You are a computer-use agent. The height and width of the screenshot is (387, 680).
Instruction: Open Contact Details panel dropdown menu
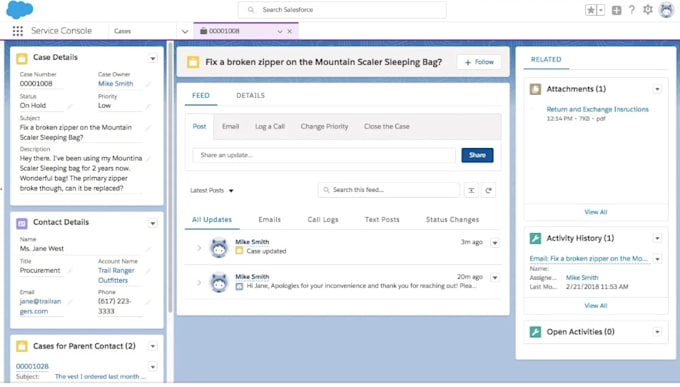coord(153,223)
